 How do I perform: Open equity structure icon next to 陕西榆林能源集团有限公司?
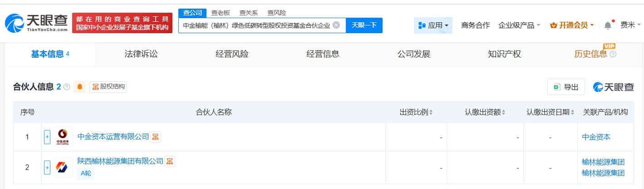(169, 161)
